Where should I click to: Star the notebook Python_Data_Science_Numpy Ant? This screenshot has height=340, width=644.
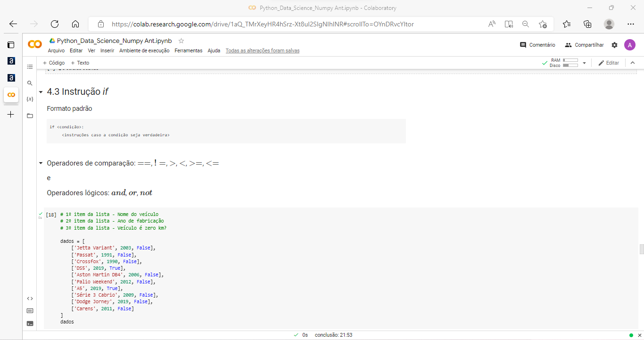[x=182, y=41]
